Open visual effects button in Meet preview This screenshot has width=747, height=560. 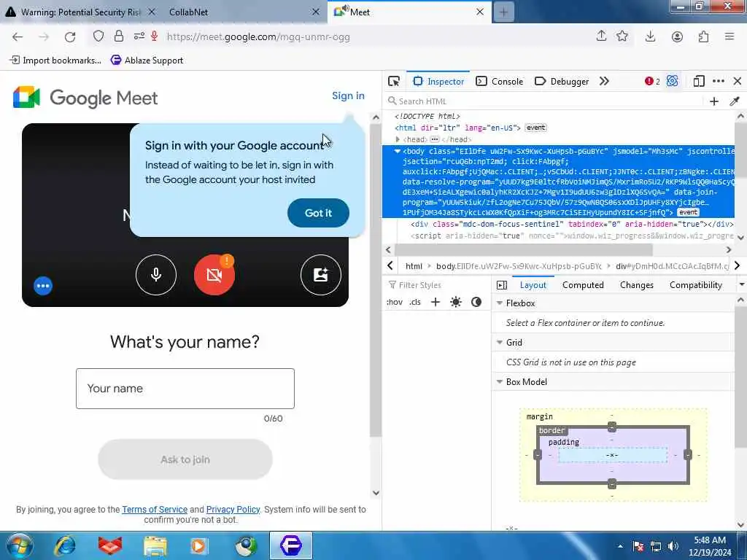click(x=321, y=275)
